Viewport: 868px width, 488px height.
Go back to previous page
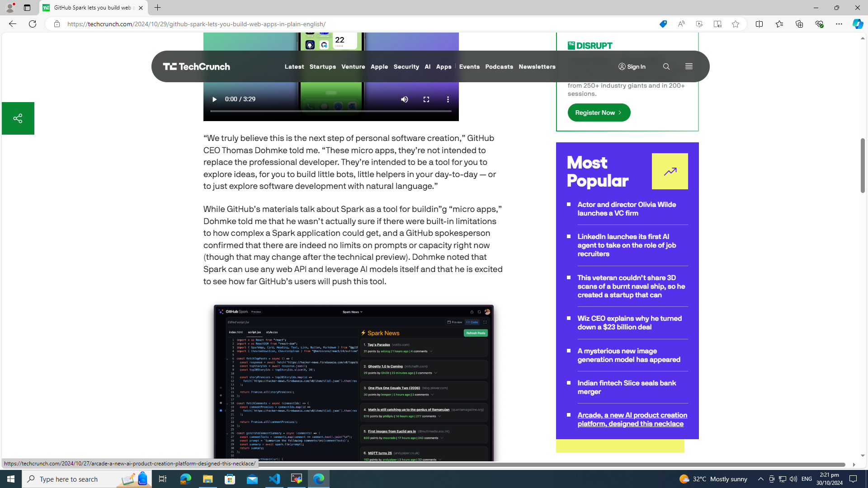pyautogui.click(x=12, y=24)
